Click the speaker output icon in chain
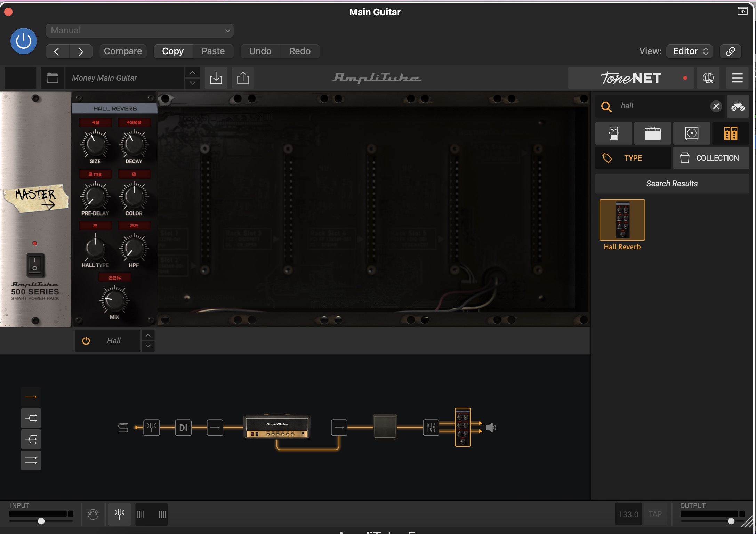Viewport: 756px width, 534px height. coord(491,427)
